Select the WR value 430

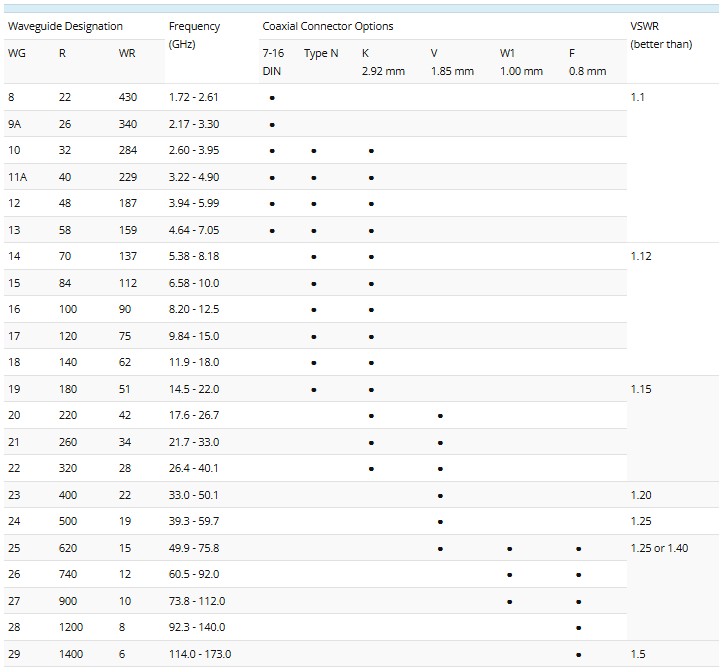pyautogui.click(x=128, y=97)
